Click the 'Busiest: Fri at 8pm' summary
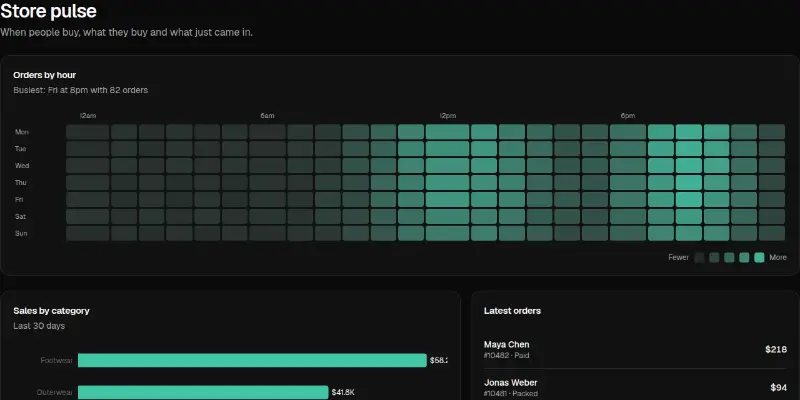Image resolution: width=800 pixels, height=400 pixels. click(x=81, y=90)
